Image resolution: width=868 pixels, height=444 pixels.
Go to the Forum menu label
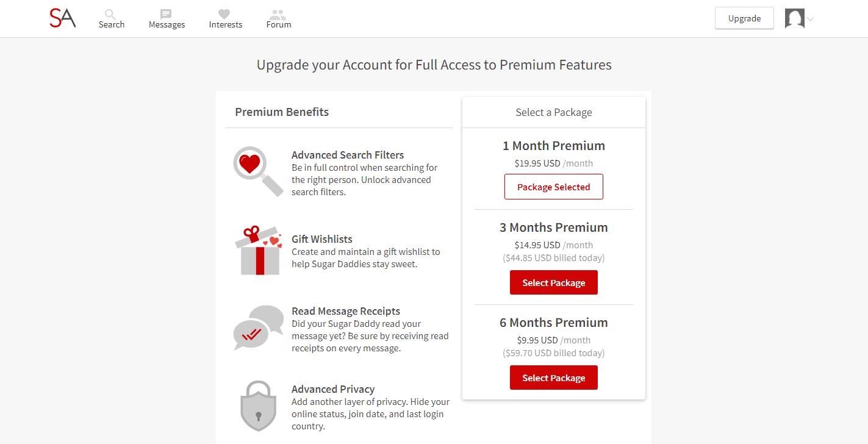279,24
